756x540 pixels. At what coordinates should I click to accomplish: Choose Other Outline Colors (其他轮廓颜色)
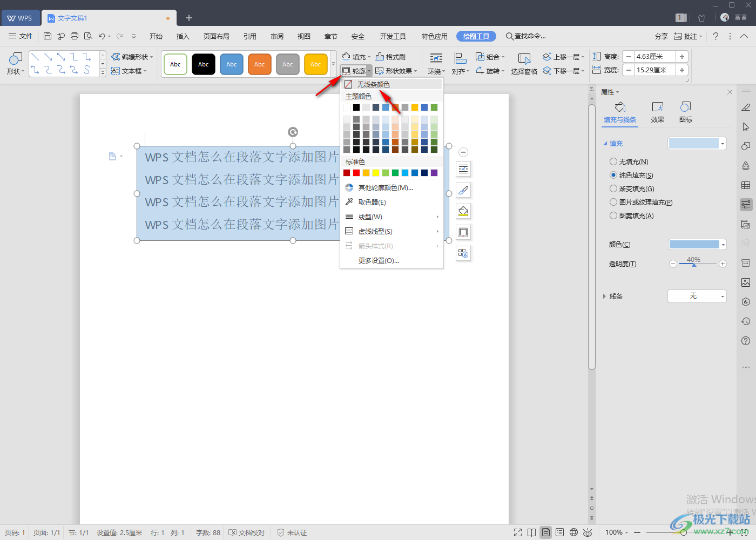pyautogui.click(x=391, y=187)
